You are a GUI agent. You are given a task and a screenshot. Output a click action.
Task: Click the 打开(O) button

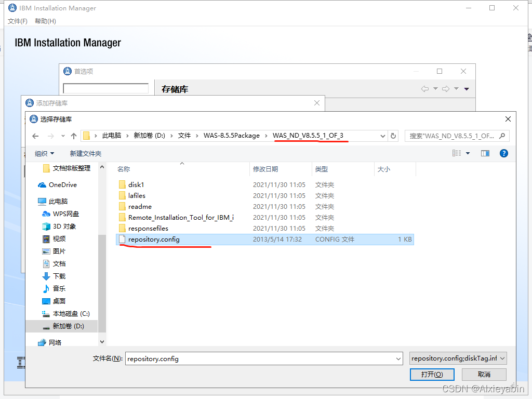pos(432,374)
